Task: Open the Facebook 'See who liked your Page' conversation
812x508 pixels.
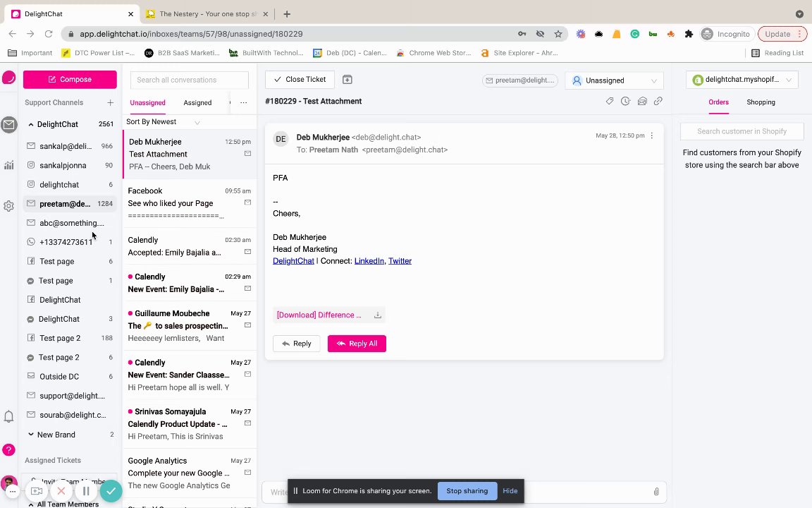Action: pos(190,203)
